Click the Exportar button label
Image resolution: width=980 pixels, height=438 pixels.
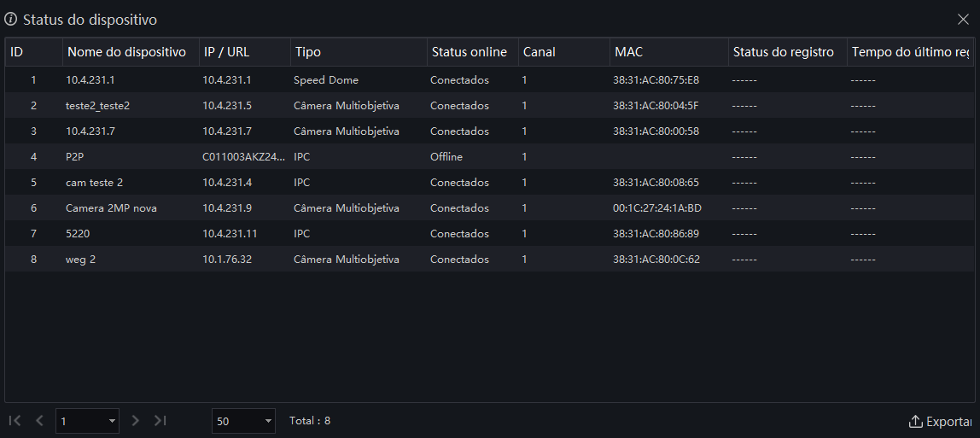coord(948,422)
